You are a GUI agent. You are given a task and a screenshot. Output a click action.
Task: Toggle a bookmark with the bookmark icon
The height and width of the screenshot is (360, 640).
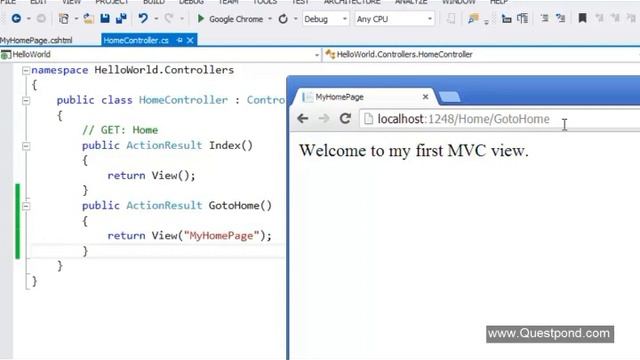click(582, 18)
